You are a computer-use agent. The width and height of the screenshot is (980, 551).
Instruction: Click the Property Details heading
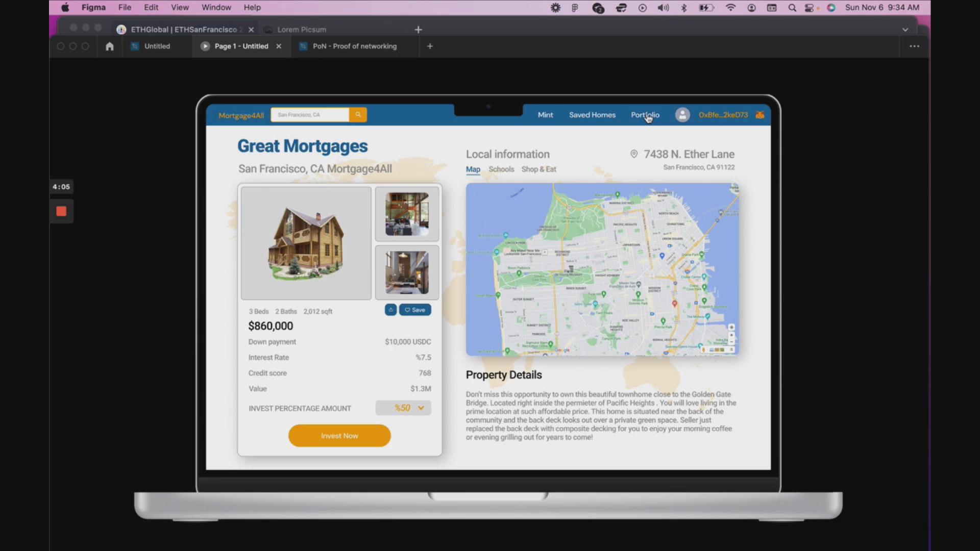504,375
